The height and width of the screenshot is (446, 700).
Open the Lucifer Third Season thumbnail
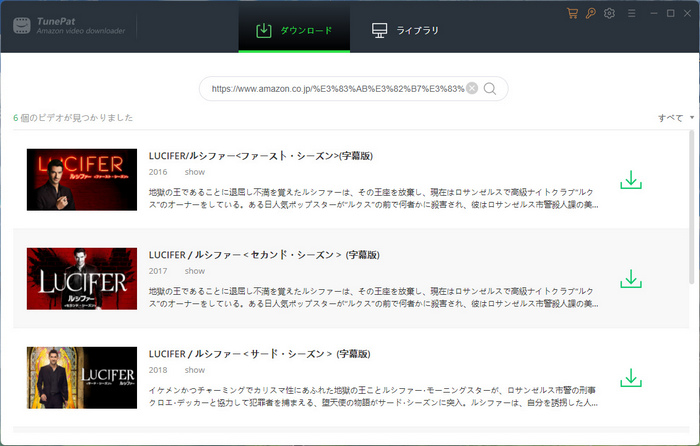tap(82, 378)
